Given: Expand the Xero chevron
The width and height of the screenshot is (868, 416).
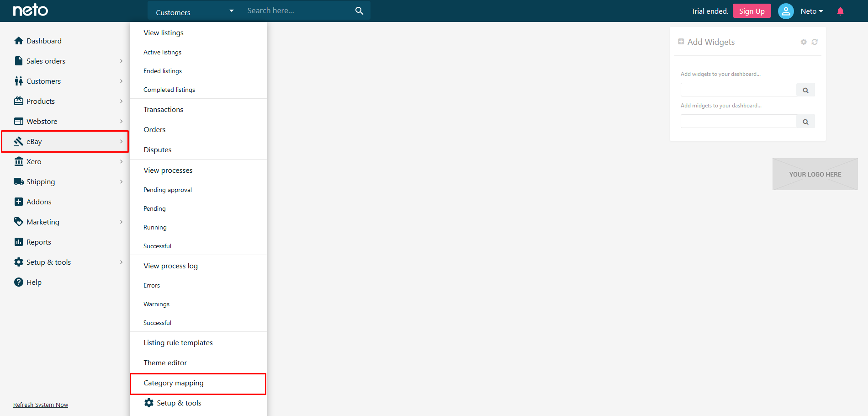Looking at the screenshot, I should click(x=121, y=161).
